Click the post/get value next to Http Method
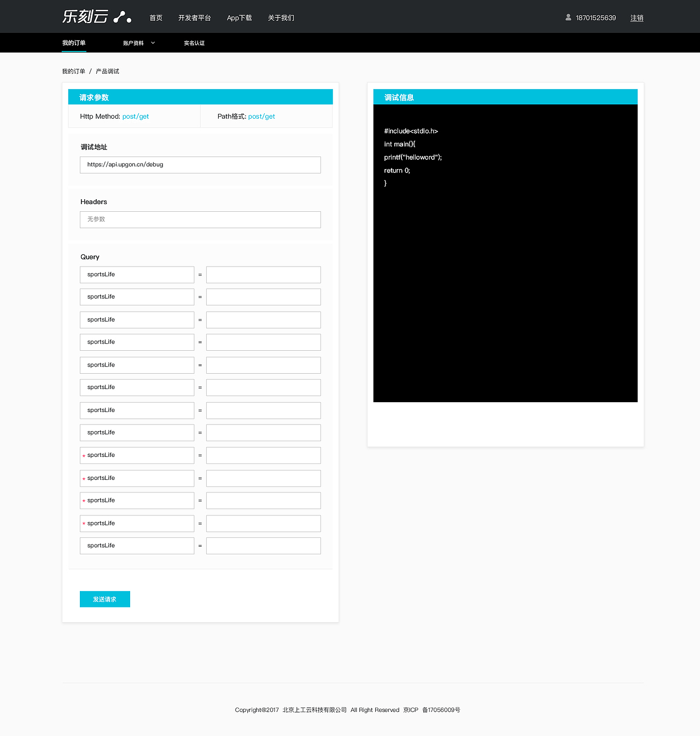 click(x=136, y=117)
